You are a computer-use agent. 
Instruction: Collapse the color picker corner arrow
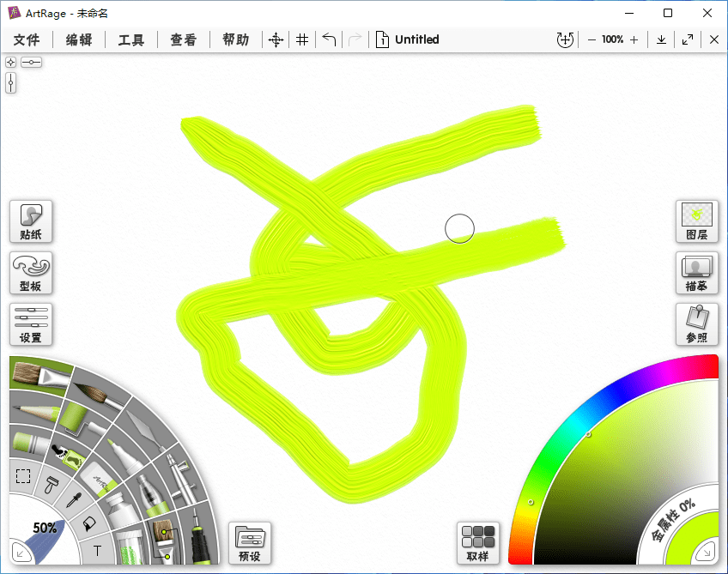tap(708, 553)
